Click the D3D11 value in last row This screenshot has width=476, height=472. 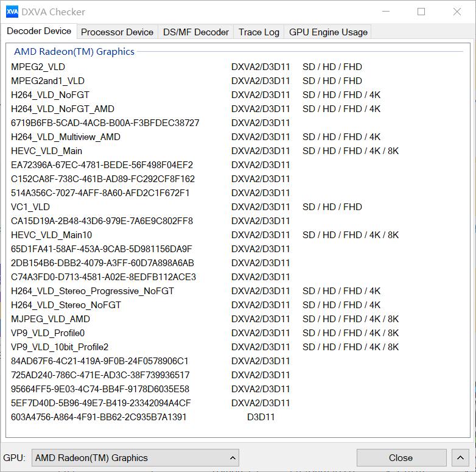(x=261, y=417)
